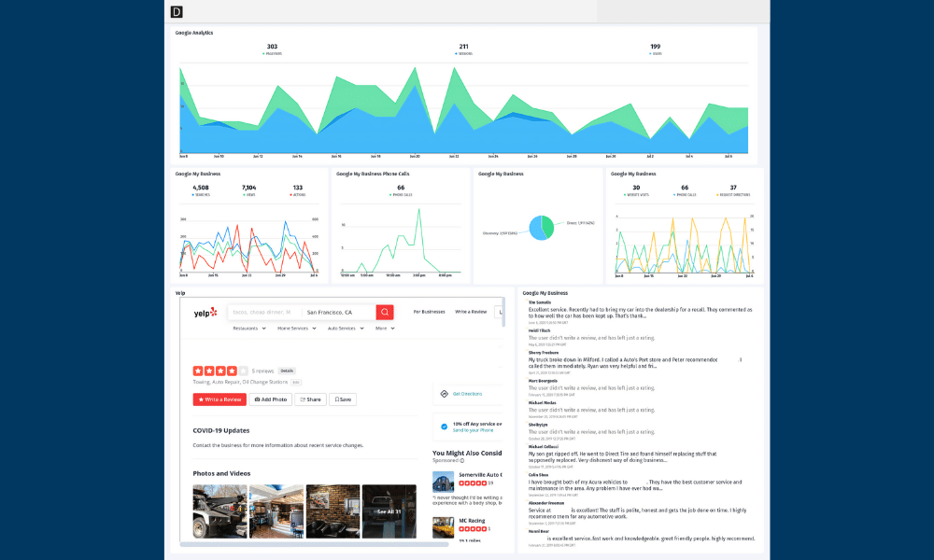This screenshot has width=934, height=560.
Task: Open the For Businesses menu link
Action: click(x=429, y=312)
